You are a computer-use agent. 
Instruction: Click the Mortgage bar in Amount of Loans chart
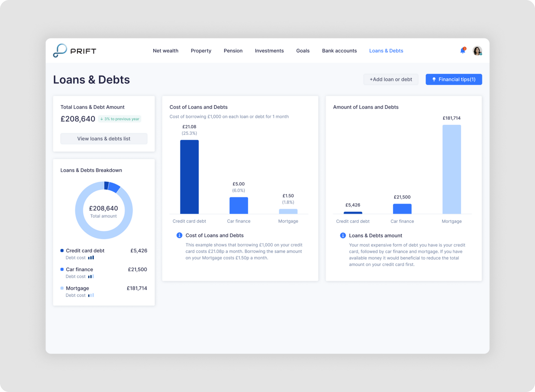coord(452,169)
